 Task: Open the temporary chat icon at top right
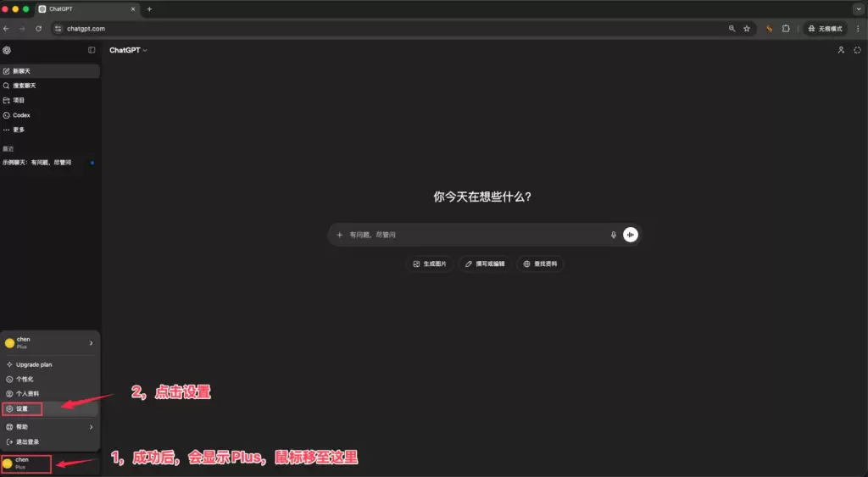coord(857,50)
